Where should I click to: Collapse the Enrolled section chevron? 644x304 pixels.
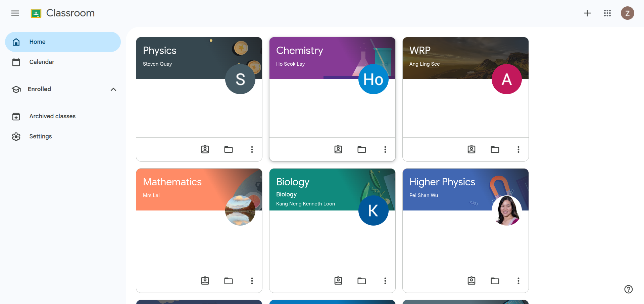[113, 89]
